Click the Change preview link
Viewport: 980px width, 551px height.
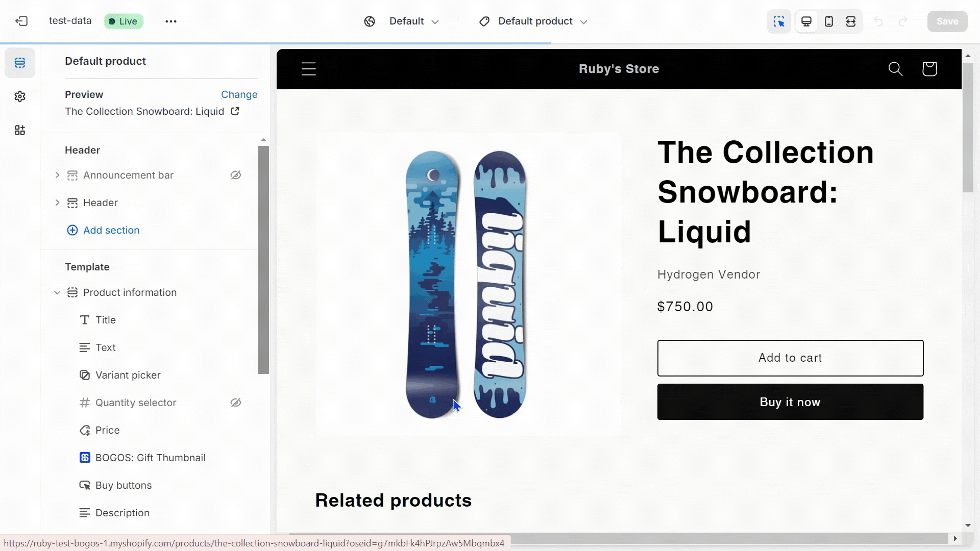click(239, 94)
